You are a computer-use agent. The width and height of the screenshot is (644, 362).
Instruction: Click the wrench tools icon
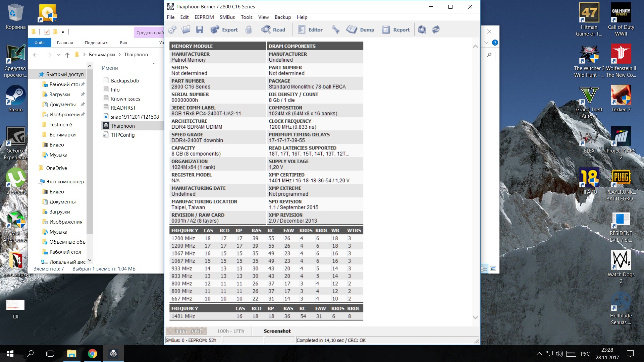335,30
